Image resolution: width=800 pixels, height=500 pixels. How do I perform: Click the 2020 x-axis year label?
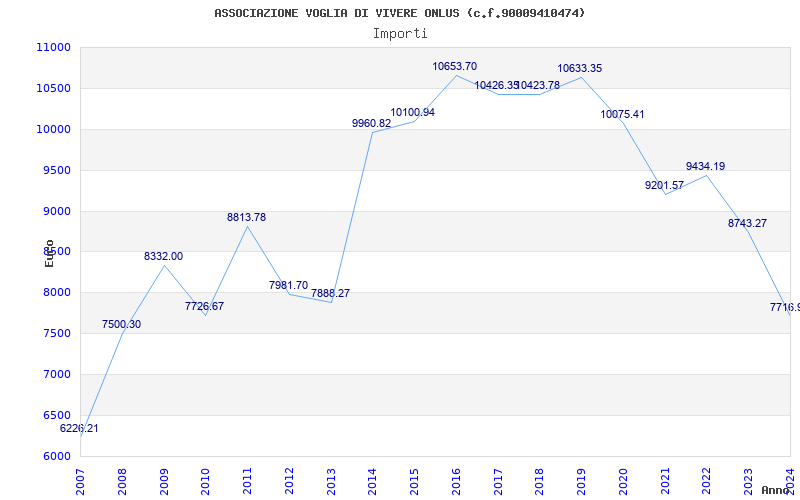pyautogui.click(x=623, y=482)
